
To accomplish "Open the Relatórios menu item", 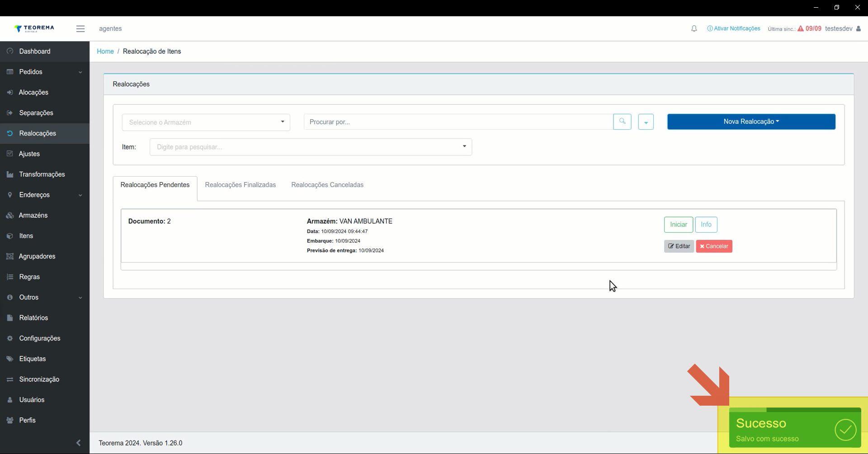I will (x=45, y=318).
